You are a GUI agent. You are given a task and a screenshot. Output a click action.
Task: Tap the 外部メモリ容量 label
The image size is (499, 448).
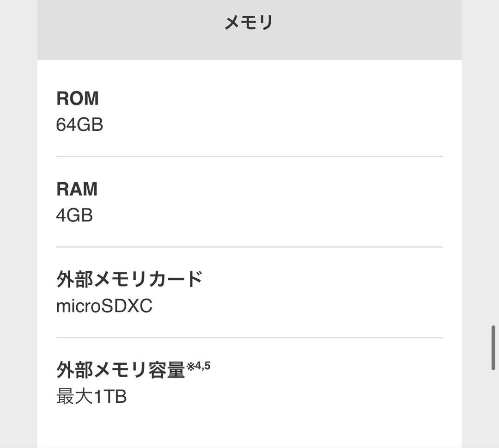(121, 370)
